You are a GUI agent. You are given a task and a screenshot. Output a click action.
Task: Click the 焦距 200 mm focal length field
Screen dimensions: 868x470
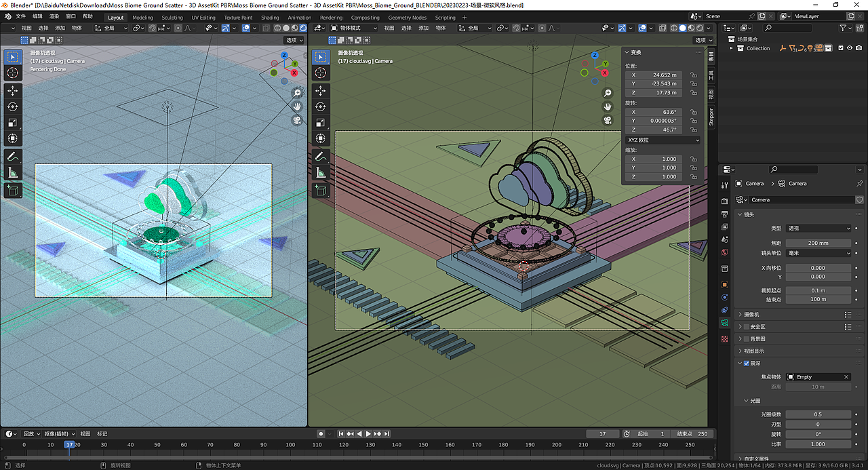click(x=818, y=243)
